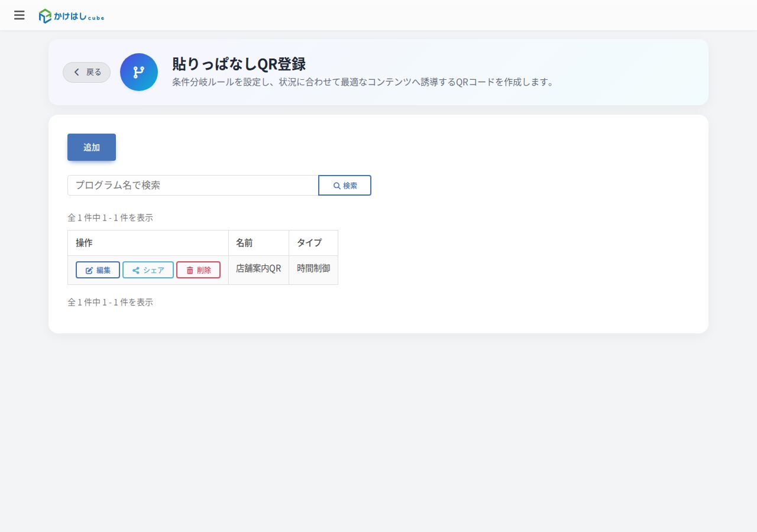Click the 操作 column header
Viewport: 757px width, 532px height.
148,243
